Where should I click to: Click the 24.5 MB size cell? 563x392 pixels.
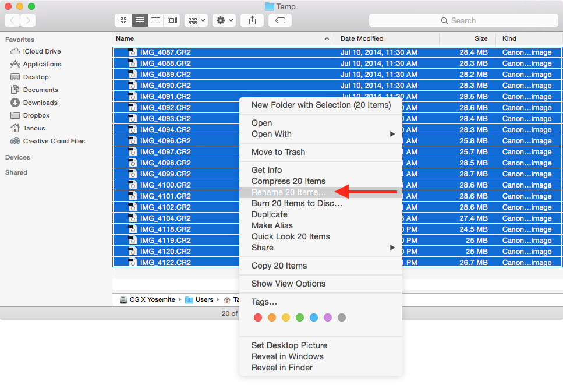[x=473, y=229]
